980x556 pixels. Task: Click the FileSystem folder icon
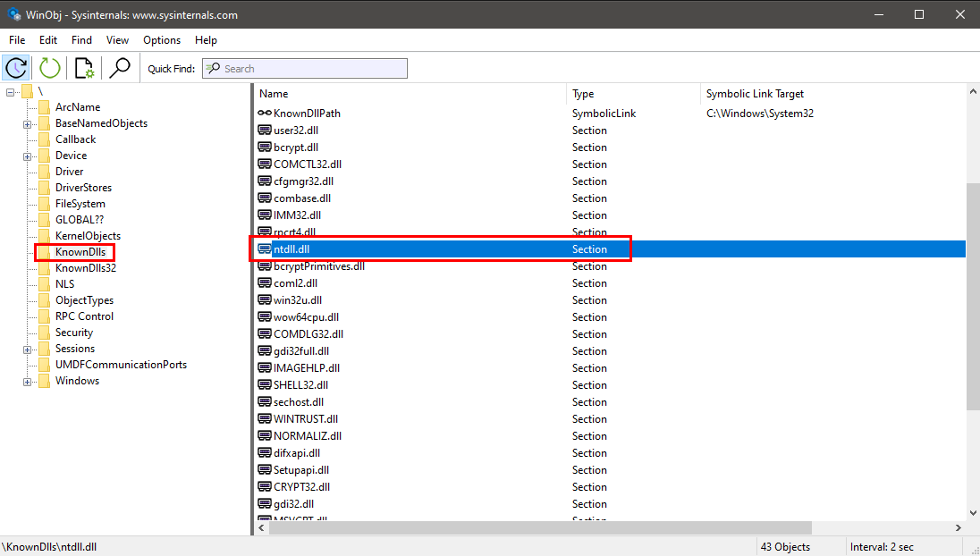click(x=45, y=204)
